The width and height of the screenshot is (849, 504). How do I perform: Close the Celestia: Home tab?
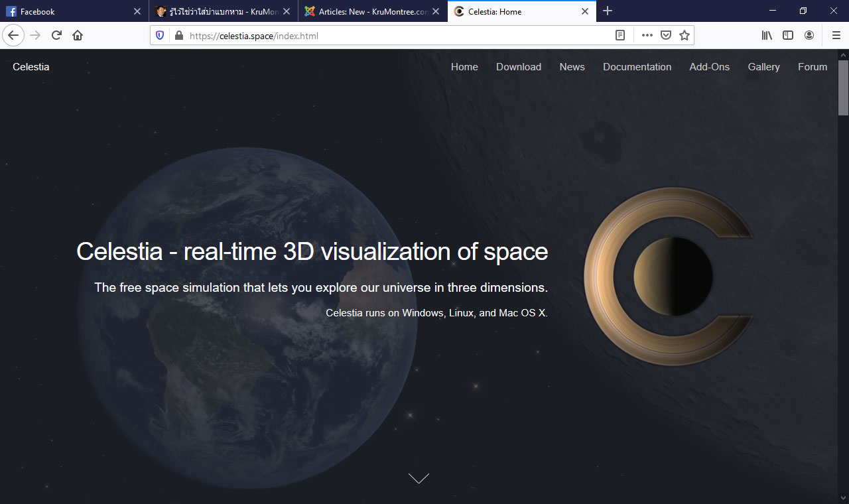coord(585,11)
